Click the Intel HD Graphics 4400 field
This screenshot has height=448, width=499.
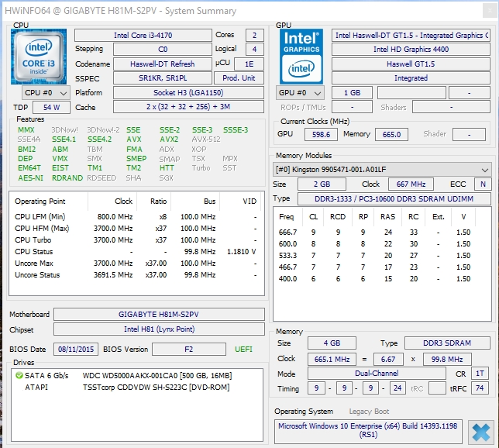(411, 50)
